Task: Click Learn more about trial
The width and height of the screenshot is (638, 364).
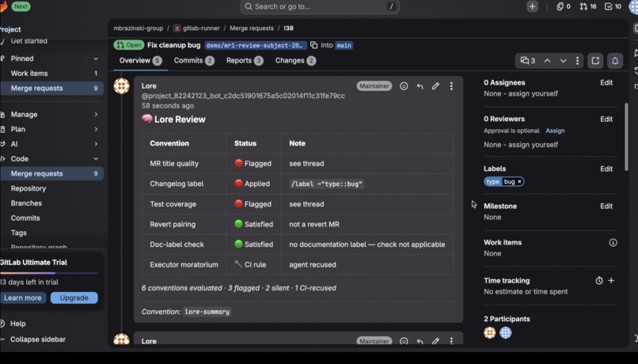Action: click(23, 298)
